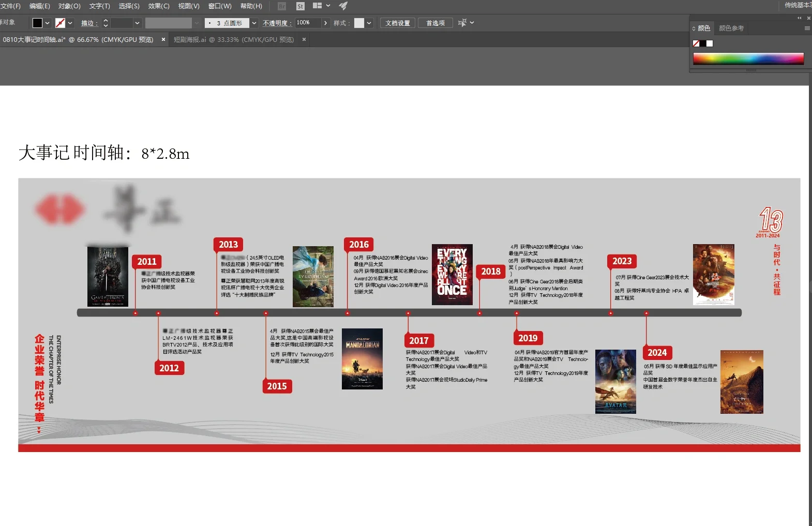Screen dimensions: 812x526
Task: Expand the stroke color dropdown arrow
Action: click(70, 23)
